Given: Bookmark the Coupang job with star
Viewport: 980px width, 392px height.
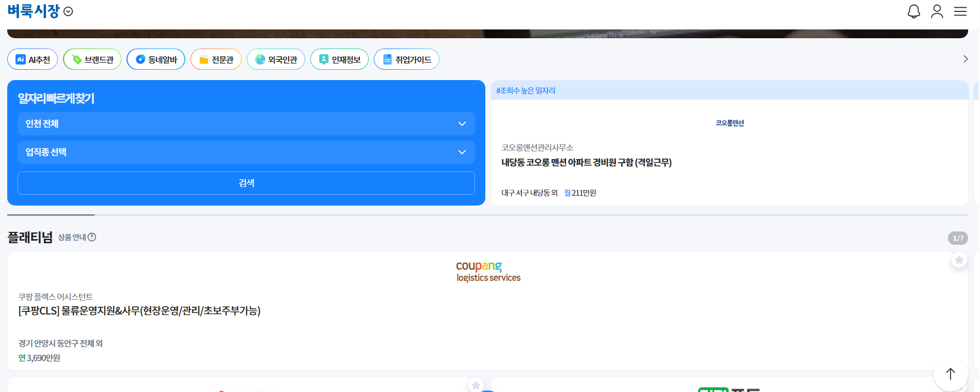Looking at the screenshot, I should [x=959, y=260].
